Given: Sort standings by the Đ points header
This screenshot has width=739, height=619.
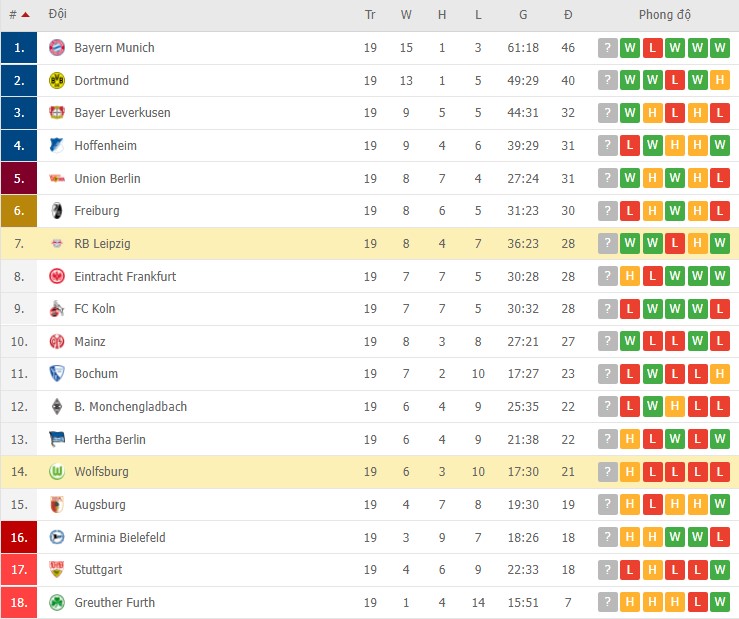Looking at the screenshot, I should click(568, 15).
